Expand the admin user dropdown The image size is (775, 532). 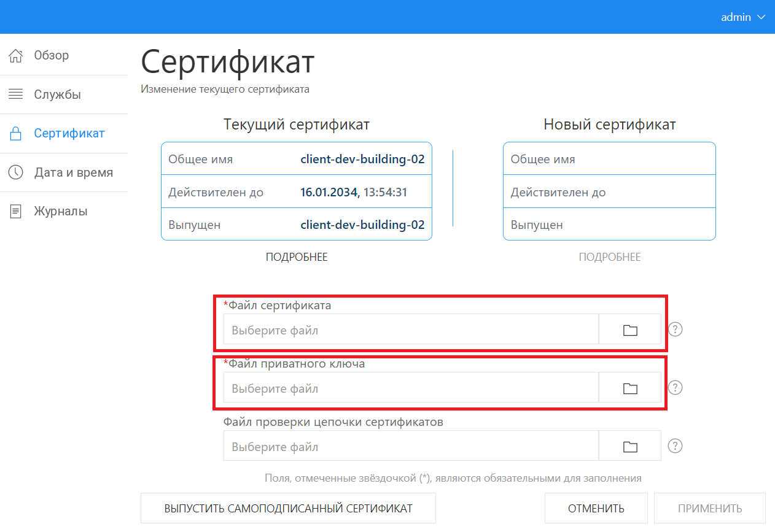tap(743, 17)
